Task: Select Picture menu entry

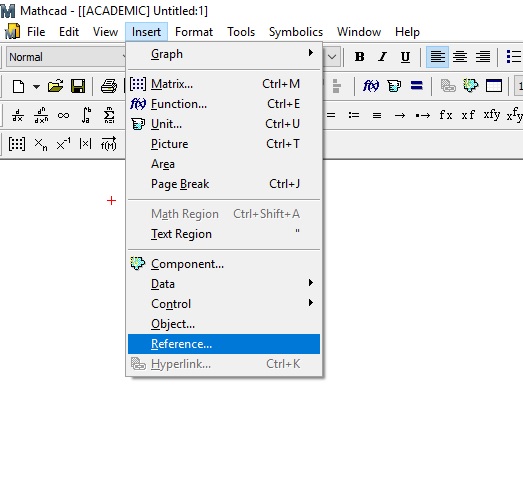Action: tap(224, 144)
